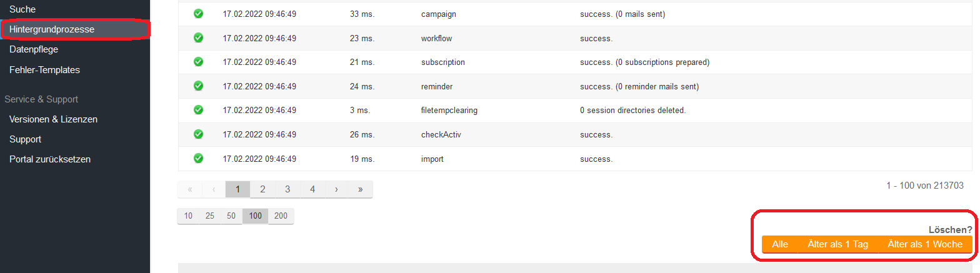Viewport: 980px width, 273px height.
Task: Click status icon in subscription row
Action: (199, 62)
